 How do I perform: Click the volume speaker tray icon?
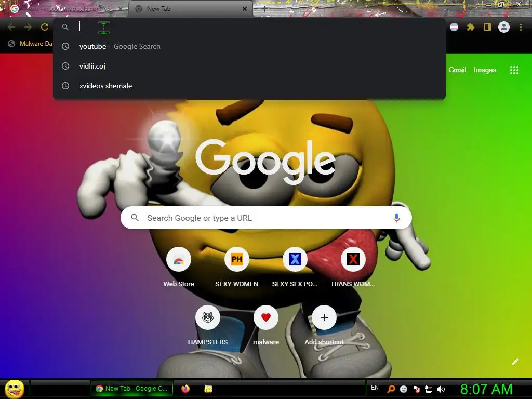click(441, 389)
